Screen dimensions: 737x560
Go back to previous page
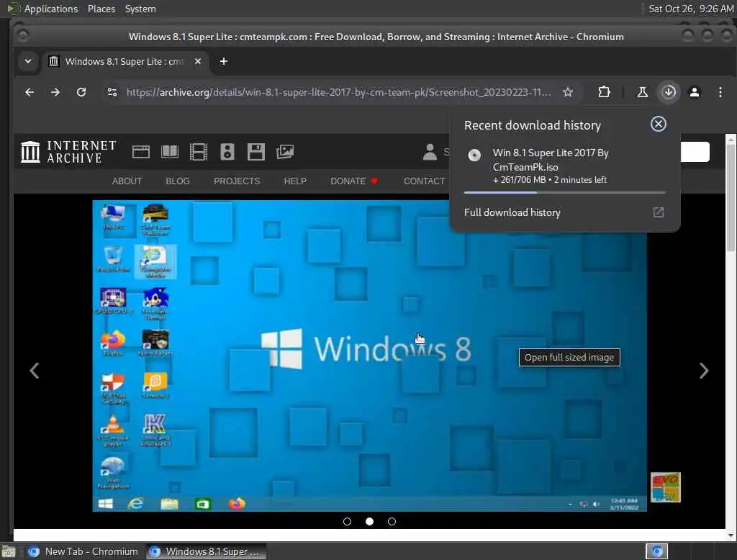(x=29, y=92)
